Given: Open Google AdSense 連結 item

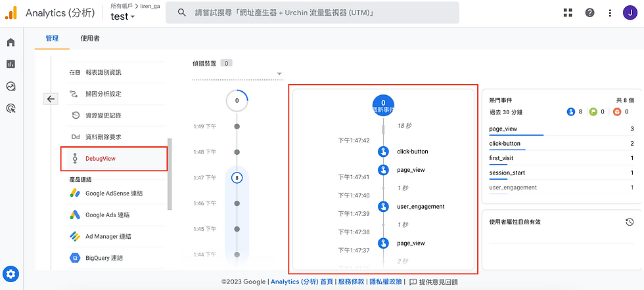Looking at the screenshot, I should click(x=116, y=193).
